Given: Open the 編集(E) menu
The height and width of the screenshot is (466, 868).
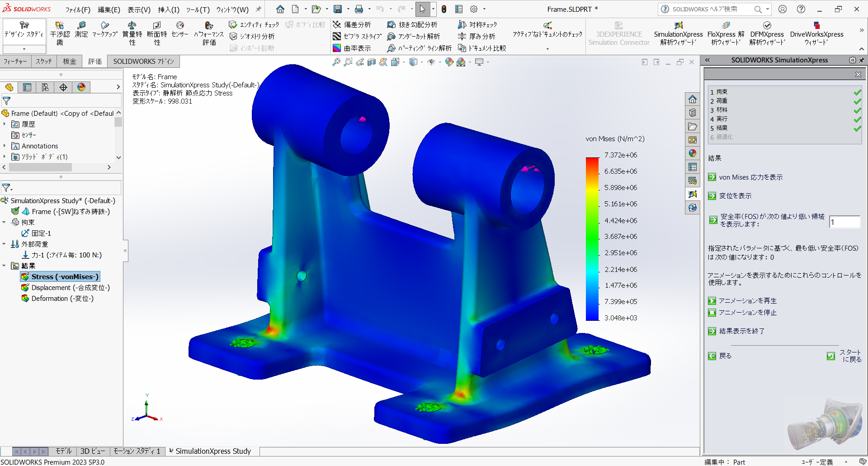Looking at the screenshot, I should 109,10.
